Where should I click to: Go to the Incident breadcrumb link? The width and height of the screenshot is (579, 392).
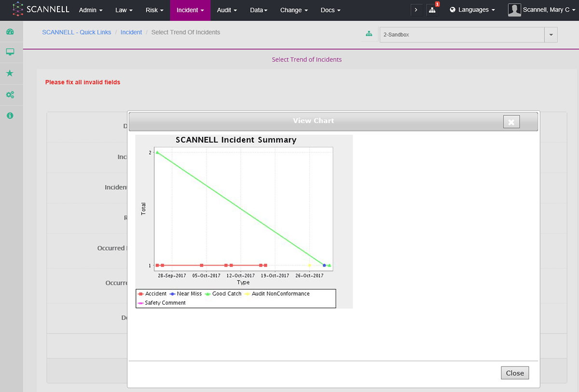pos(131,32)
